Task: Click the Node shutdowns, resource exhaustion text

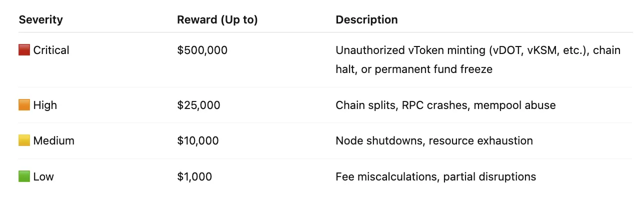Action: click(x=434, y=141)
